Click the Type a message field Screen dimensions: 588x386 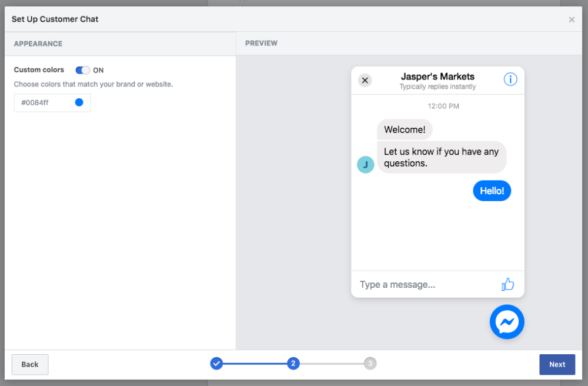pyautogui.click(x=423, y=285)
